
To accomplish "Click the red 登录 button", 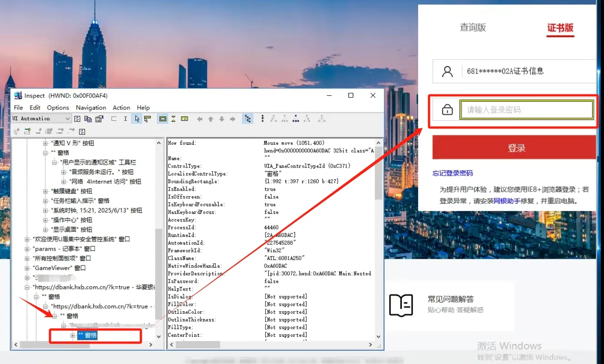I will [516, 148].
